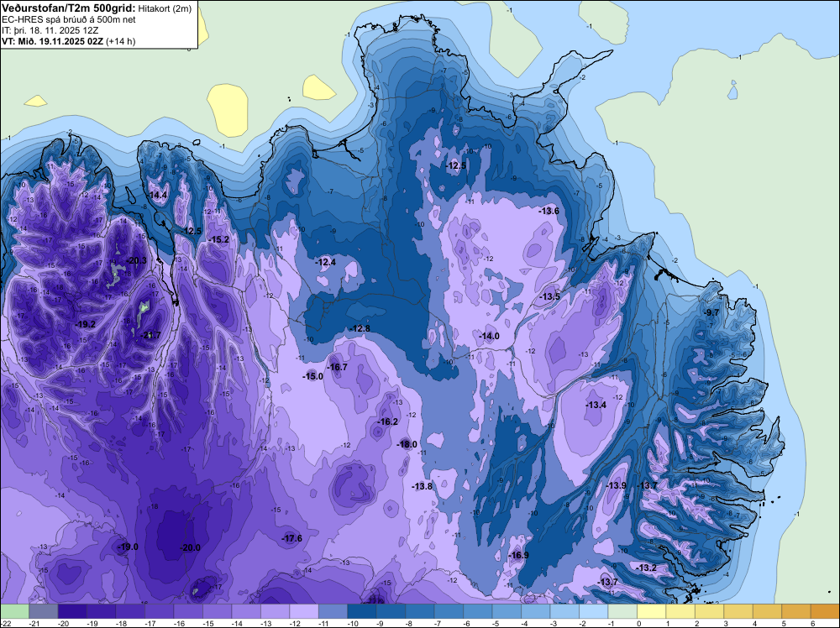Click the -13.9 temperature value
The image size is (840, 628).
point(616,485)
